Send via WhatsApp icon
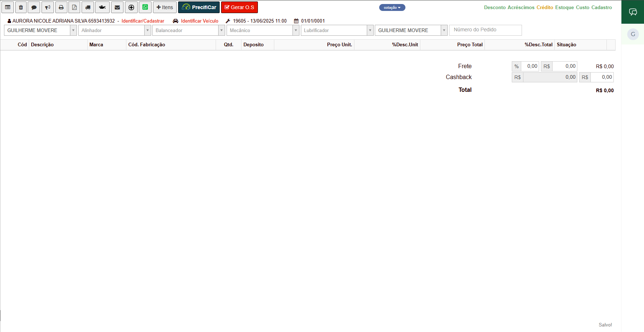The height and width of the screenshot is (332, 644). point(145,7)
